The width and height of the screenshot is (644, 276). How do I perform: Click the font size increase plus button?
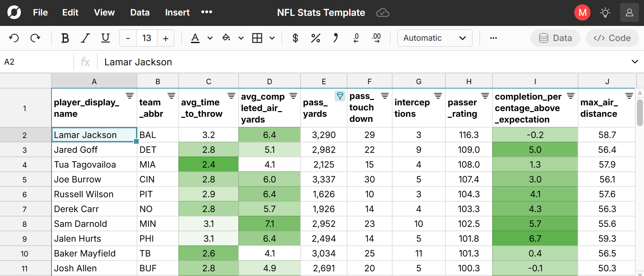[x=166, y=38]
